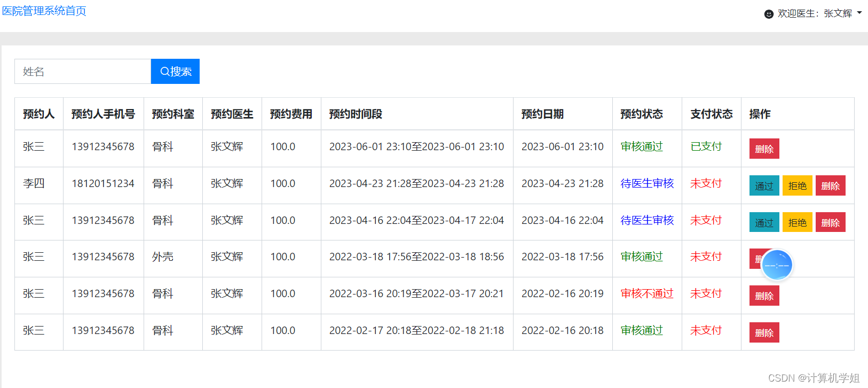
Task: Select the 预约医生 column header
Action: (232, 114)
